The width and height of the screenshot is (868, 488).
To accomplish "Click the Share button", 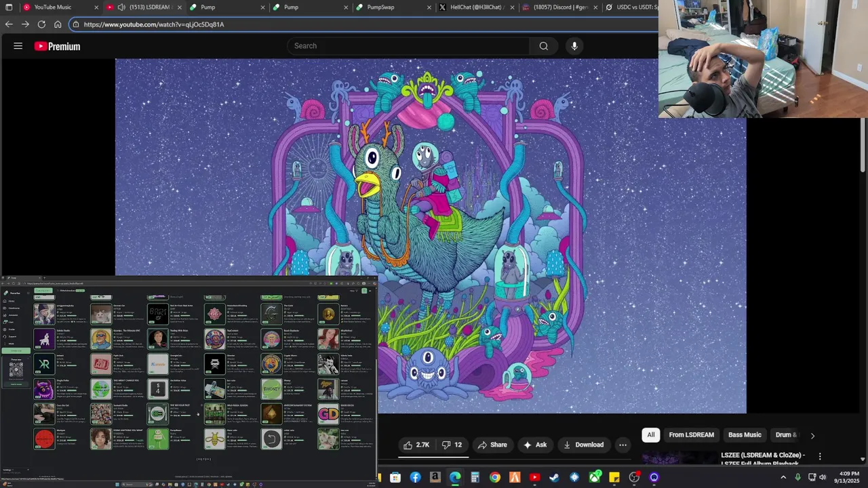I will click(x=492, y=445).
